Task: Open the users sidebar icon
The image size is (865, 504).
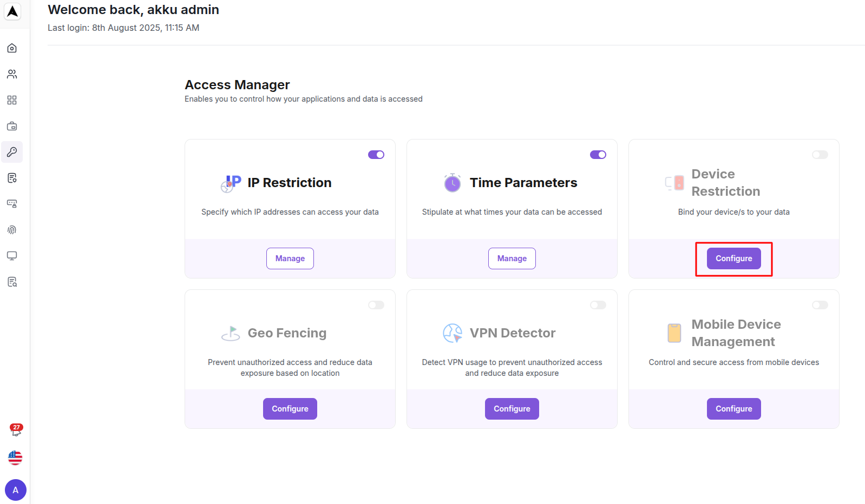Action: 12,74
